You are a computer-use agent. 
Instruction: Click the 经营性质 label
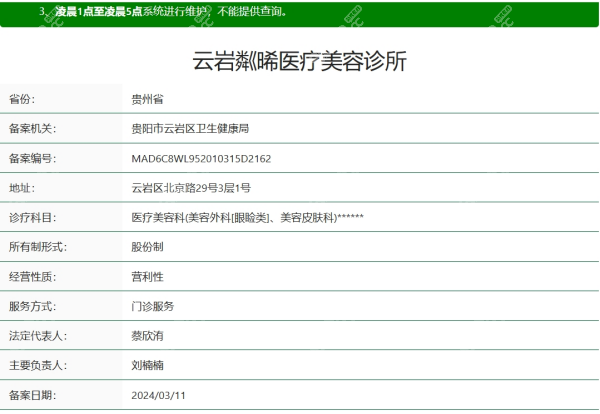[33, 277]
